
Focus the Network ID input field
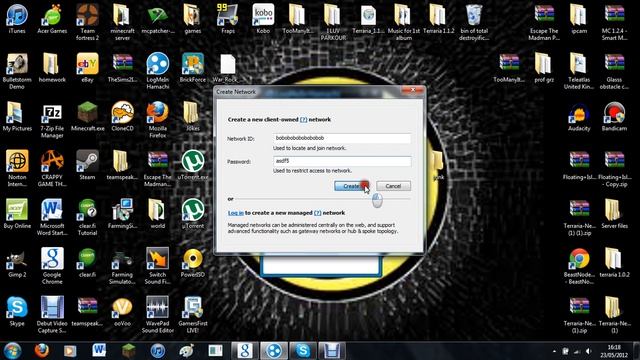point(342,138)
